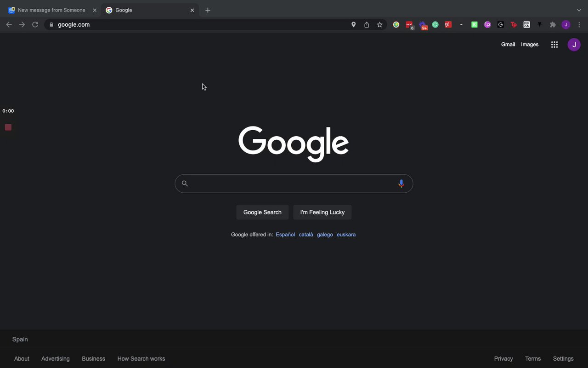The width and height of the screenshot is (588, 368).
Task: Click the google.com address bar URL
Action: pyautogui.click(x=74, y=25)
